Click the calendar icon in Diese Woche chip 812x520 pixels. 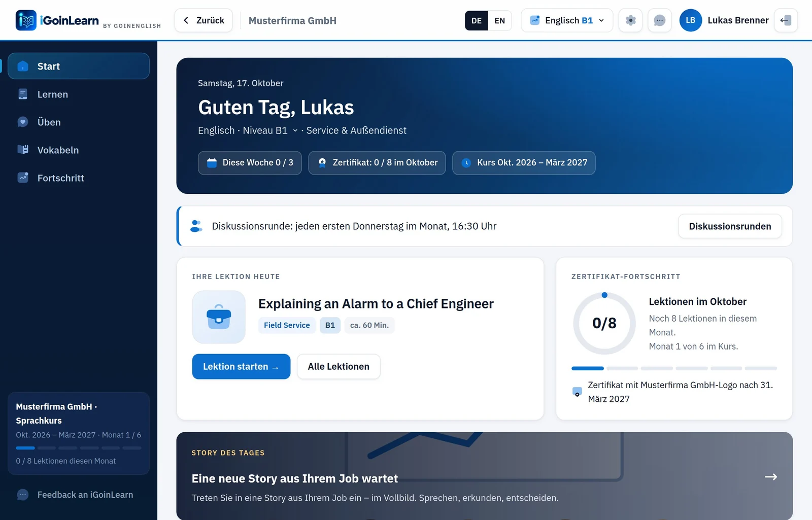click(x=212, y=163)
